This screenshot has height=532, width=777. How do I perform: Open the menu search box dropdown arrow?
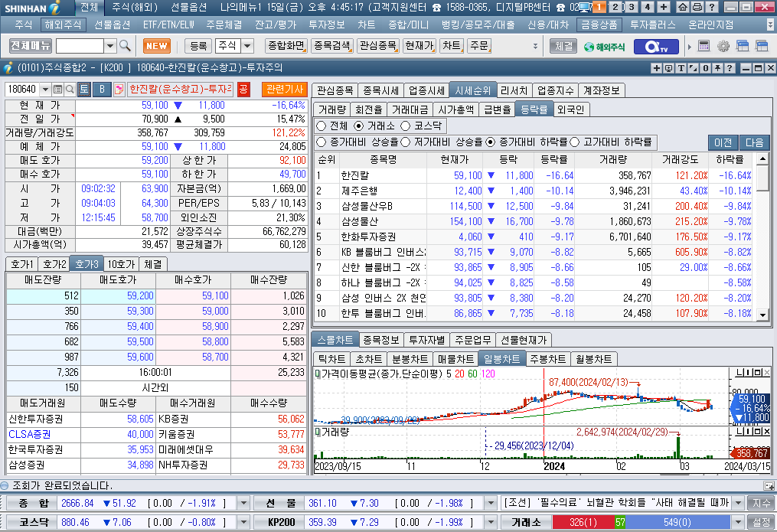(110, 46)
